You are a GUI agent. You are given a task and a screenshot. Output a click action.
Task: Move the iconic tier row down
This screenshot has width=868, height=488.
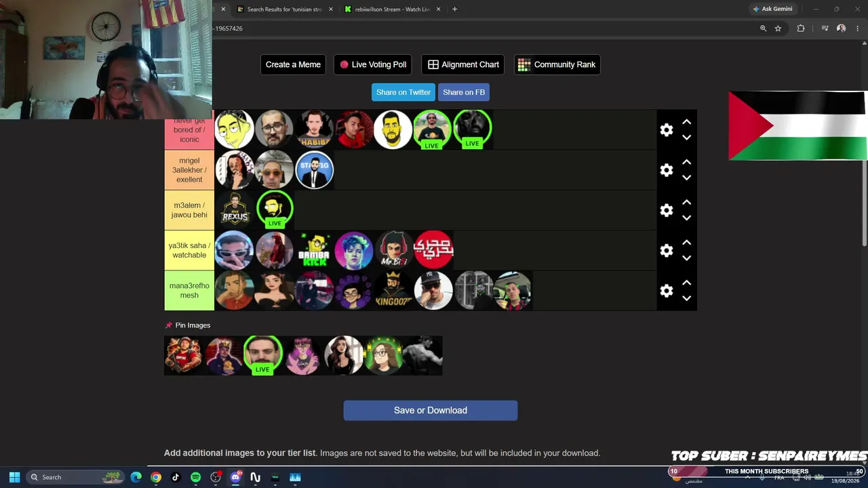(686, 138)
